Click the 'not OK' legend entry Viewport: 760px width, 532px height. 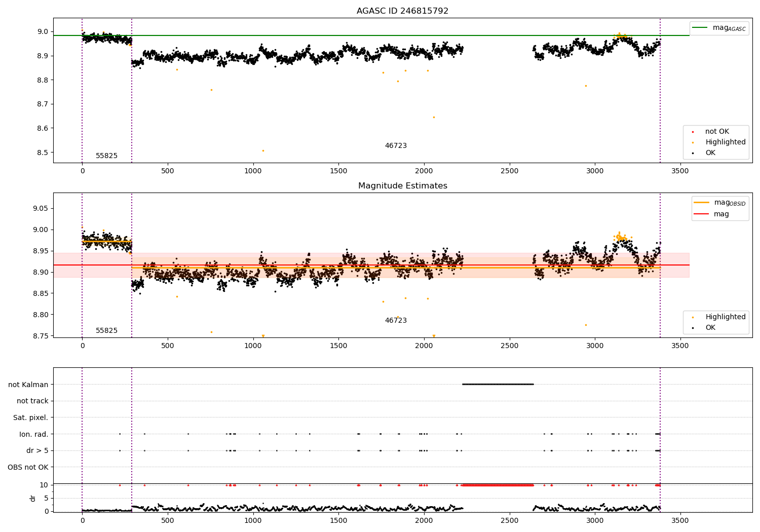click(717, 132)
